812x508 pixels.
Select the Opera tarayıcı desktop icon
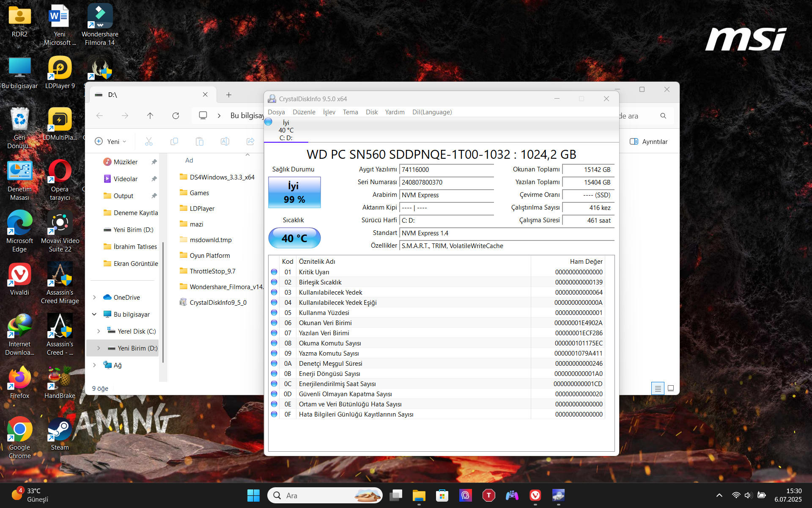[x=60, y=180]
